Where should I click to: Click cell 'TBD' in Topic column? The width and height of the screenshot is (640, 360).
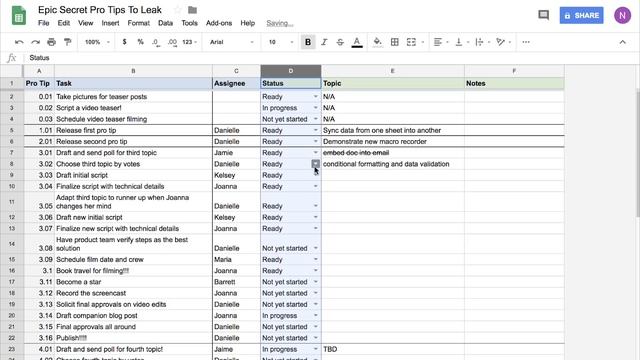point(393,349)
